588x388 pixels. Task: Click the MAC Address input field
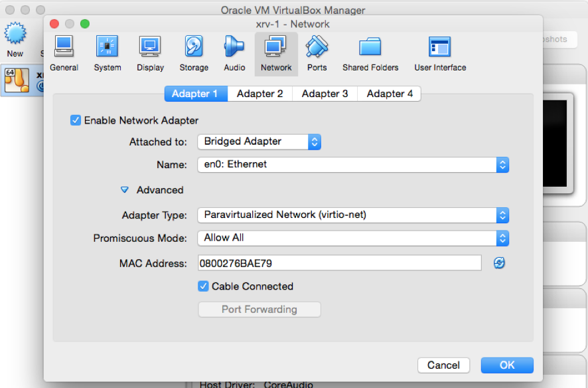[339, 263]
